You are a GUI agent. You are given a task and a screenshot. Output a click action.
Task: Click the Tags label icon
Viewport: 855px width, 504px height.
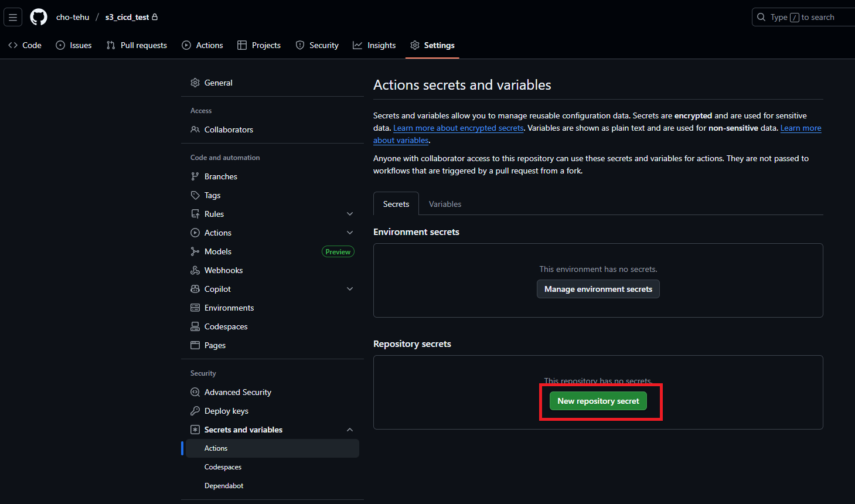[195, 195]
